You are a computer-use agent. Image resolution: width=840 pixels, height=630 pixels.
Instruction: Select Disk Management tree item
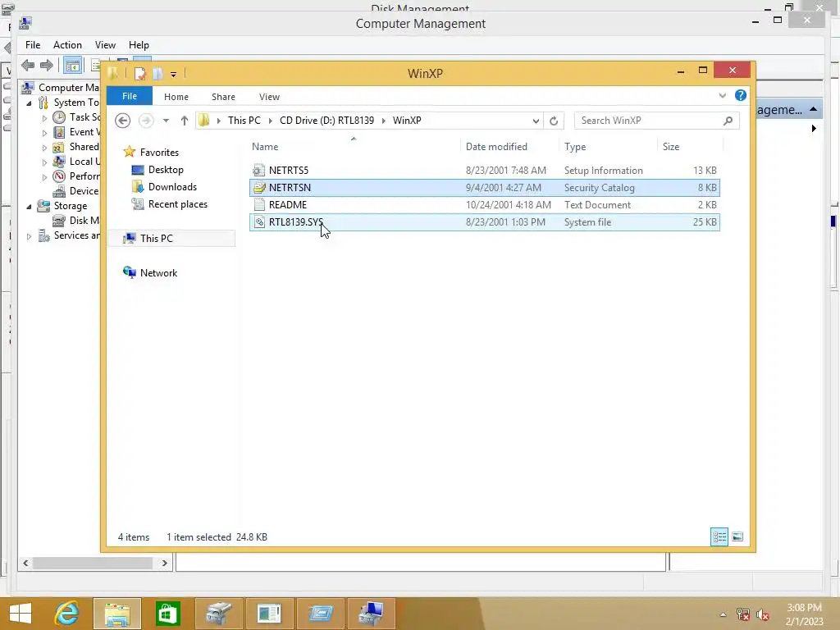coord(75,220)
